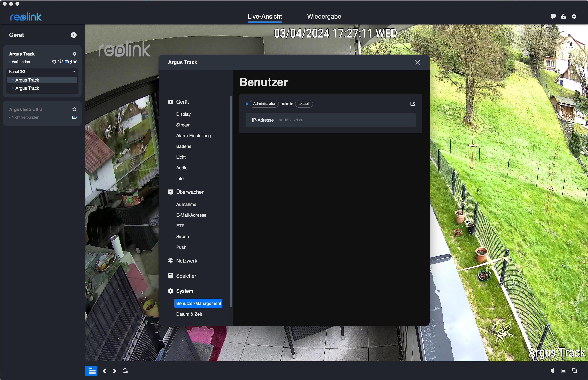
Task: Mute audio with the speaker icon
Action: [553, 371]
